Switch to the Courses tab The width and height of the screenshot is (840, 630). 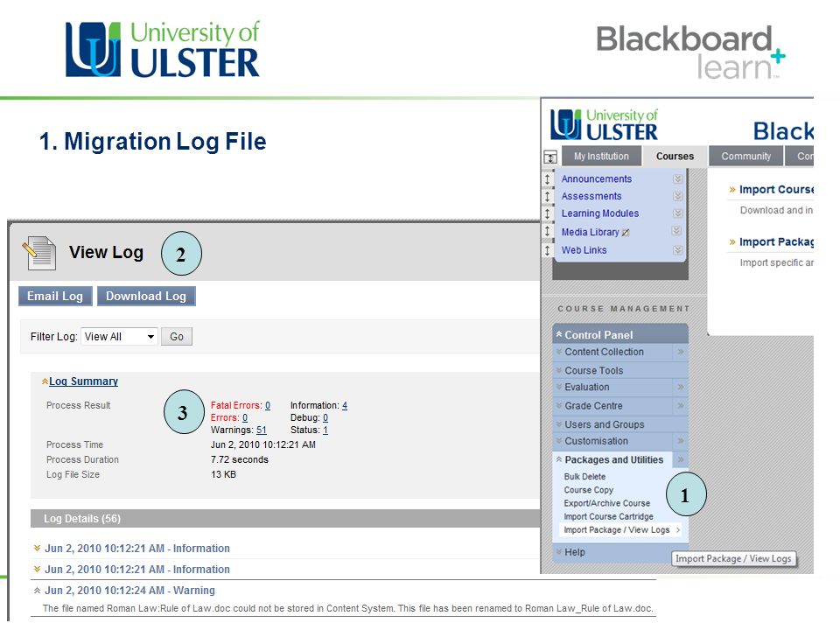click(675, 157)
